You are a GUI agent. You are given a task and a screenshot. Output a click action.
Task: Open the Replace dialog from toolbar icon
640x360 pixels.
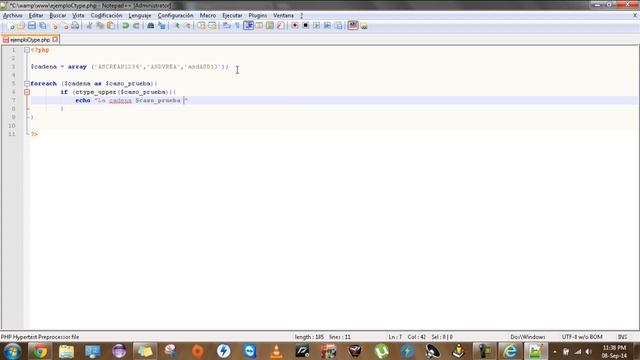[162, 26]
